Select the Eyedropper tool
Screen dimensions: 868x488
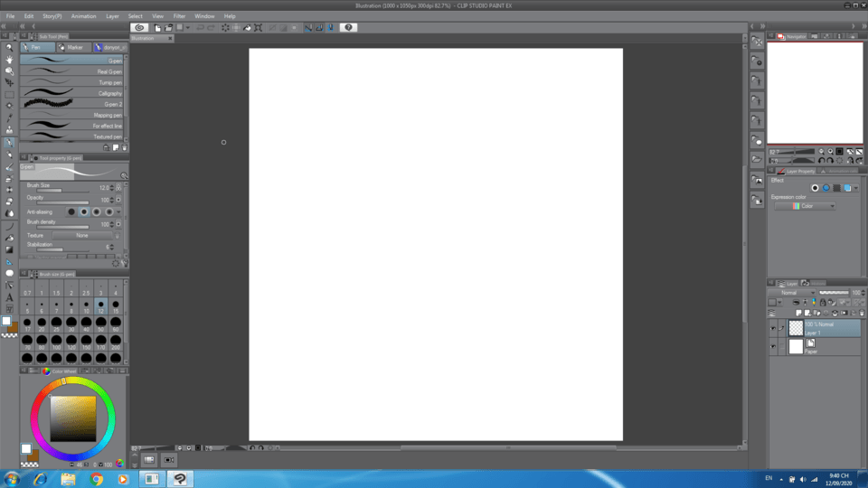[x=9, y=117]
